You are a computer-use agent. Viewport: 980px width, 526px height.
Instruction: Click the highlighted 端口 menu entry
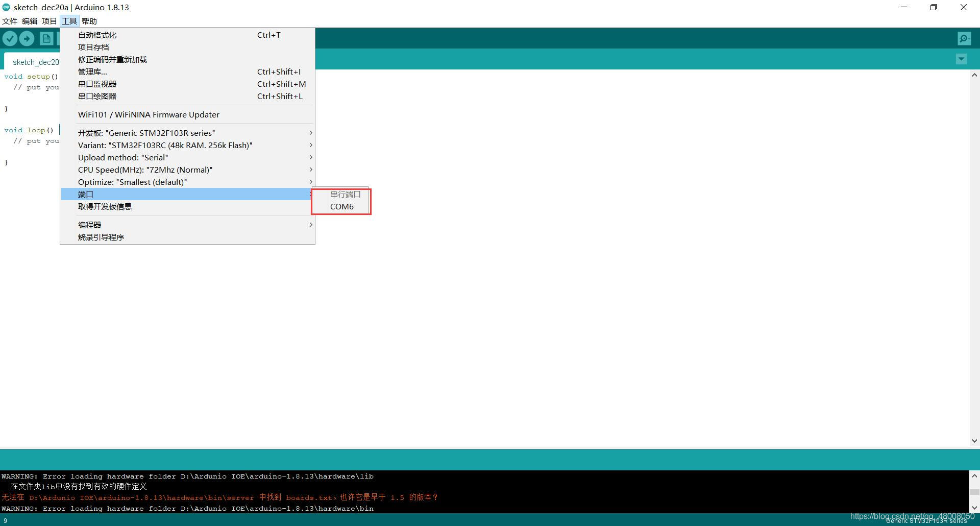(187, 194)
